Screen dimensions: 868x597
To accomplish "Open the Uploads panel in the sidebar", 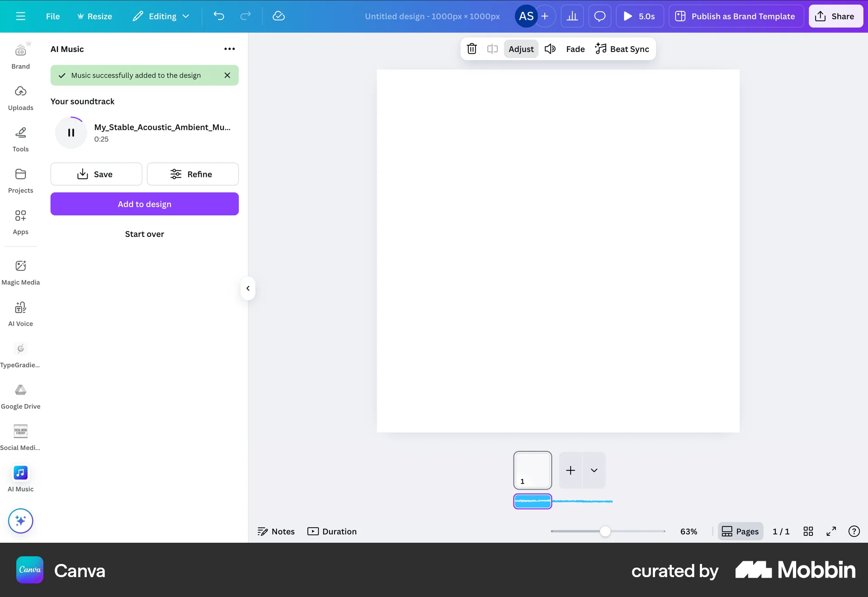I will click(x=20, y=96).
